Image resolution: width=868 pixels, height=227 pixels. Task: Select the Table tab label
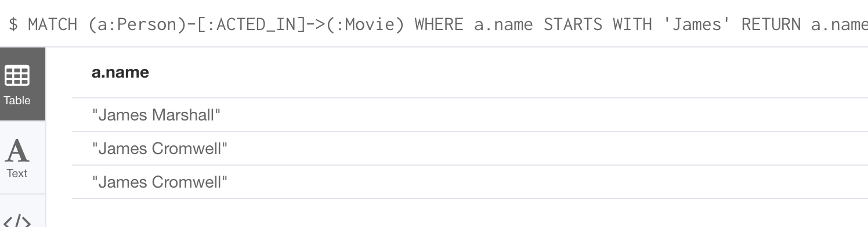tap(17, 100)
